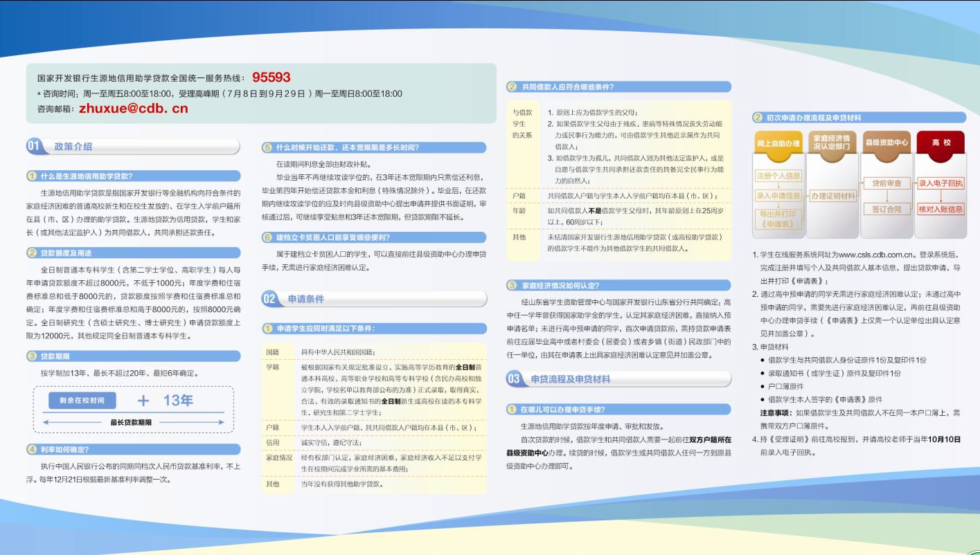Click circled number 3 beside 家庭经济情况如何认定
The image size is (980, 555).
tap(512, 285)
